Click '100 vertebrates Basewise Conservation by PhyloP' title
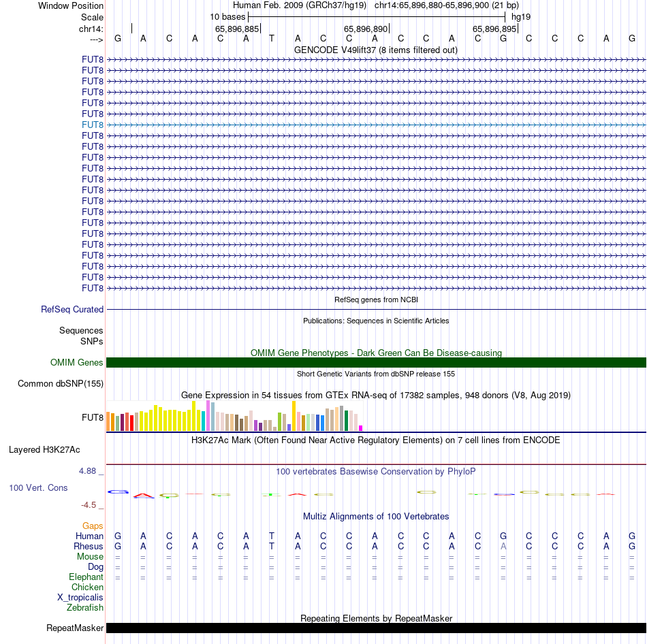Image resolution: width=647 pixels, height=644 pixels. [376, 471]
